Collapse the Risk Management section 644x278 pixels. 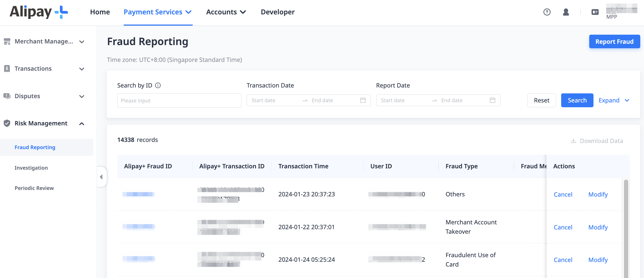point(82,124)
